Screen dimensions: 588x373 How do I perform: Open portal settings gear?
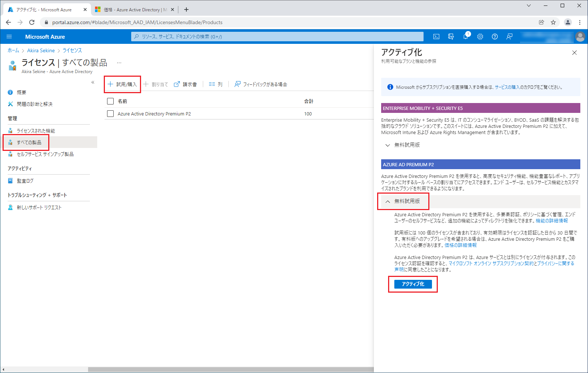480,37
